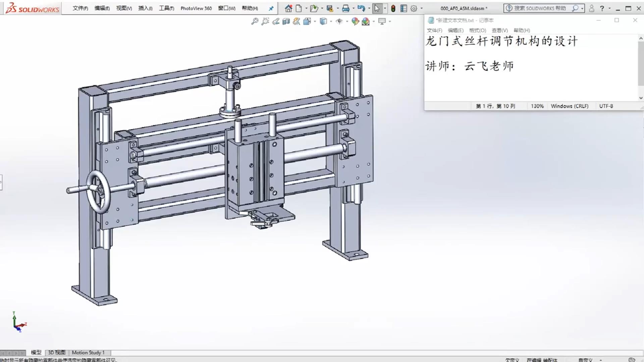
Task: Open Notepad 帮助(H) menu
Action: coord(522,31)
